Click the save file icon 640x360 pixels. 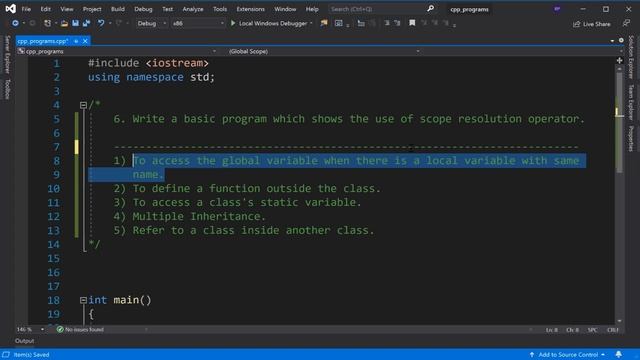point(75,23)
